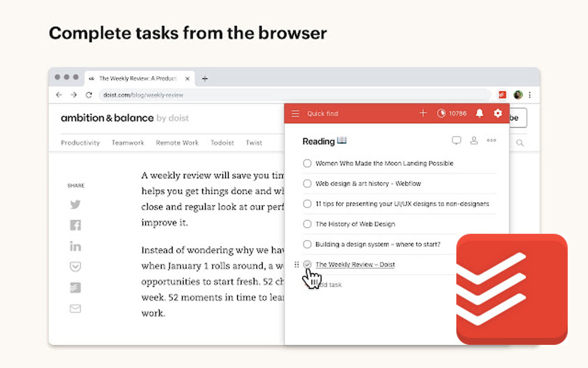This screenshot has height=368, width=588.
Task: Share the article on Facebook
Action: pyautogui.click(x=76, y=225)
